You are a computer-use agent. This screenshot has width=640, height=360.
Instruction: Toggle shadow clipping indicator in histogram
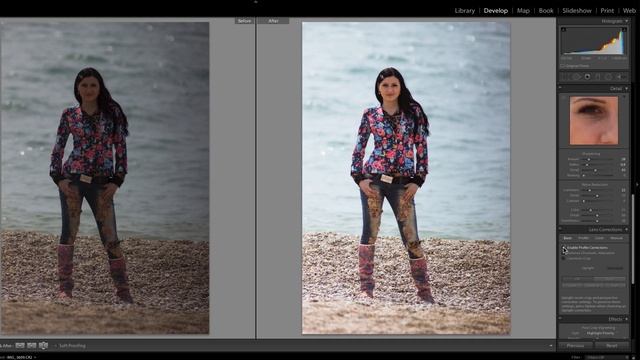point(564,29)
